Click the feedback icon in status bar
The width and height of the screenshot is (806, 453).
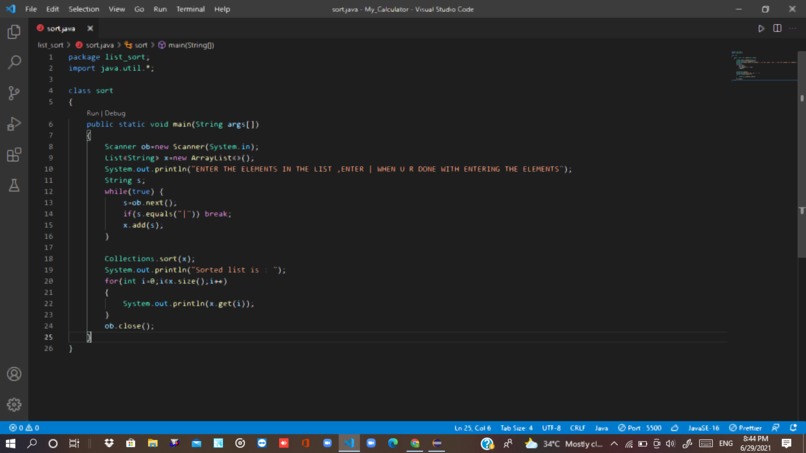(776, 428)
